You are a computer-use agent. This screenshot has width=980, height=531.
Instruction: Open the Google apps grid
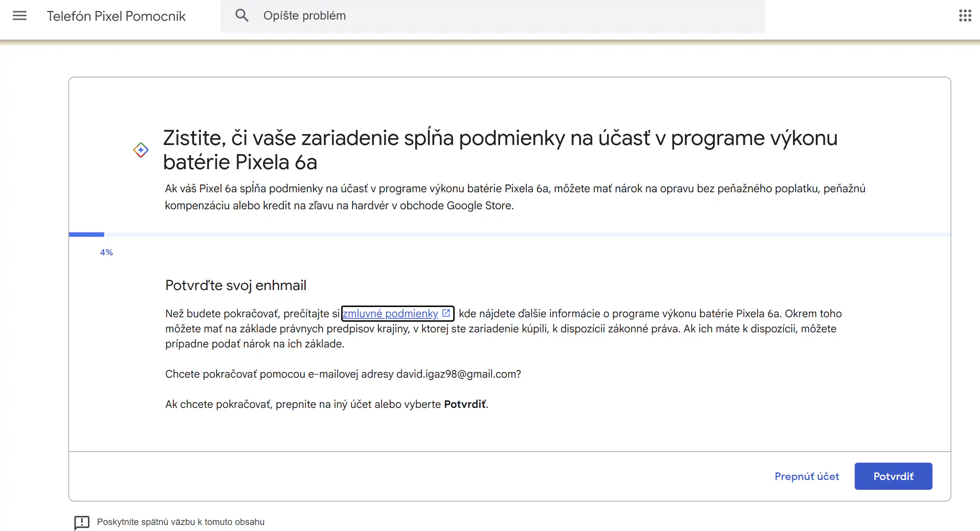coord(965,15)
